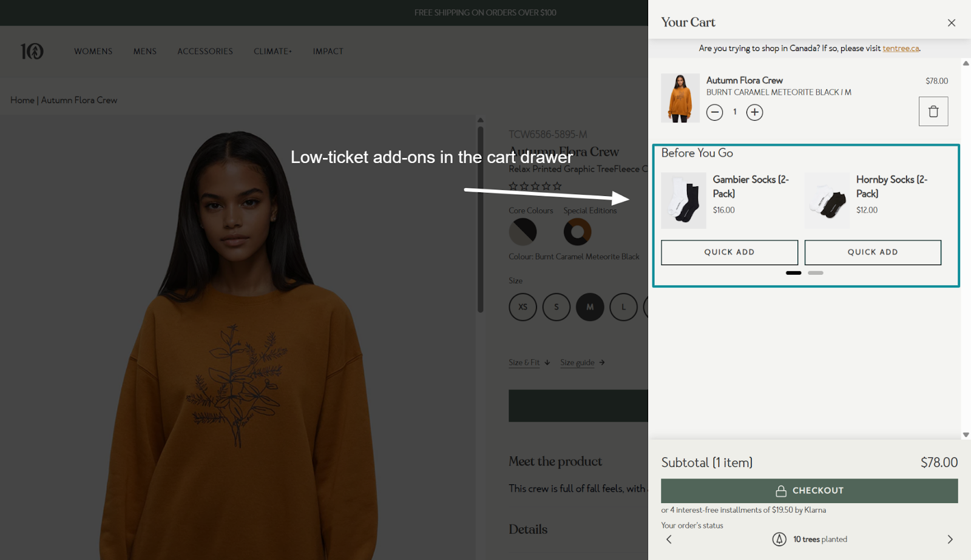Select the second carousel pagination dot
The image size is (971, 560).
click(x=816, y=273)
